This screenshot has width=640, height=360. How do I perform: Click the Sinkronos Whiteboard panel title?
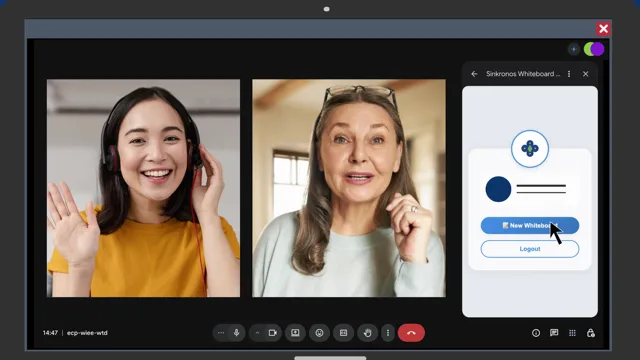pyautogui.click(x=523, y=74)
